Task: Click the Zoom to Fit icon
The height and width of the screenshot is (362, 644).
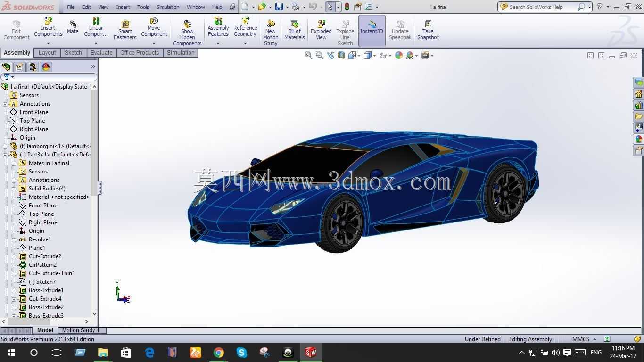Action: coord(308,56)
